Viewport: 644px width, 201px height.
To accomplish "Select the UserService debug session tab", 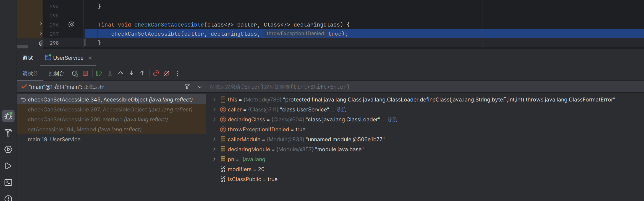I will pos(68,58).
